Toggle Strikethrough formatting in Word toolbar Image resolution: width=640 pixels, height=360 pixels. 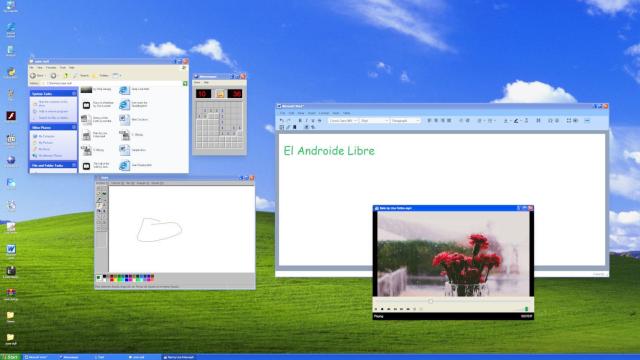[x=320, y=121]
